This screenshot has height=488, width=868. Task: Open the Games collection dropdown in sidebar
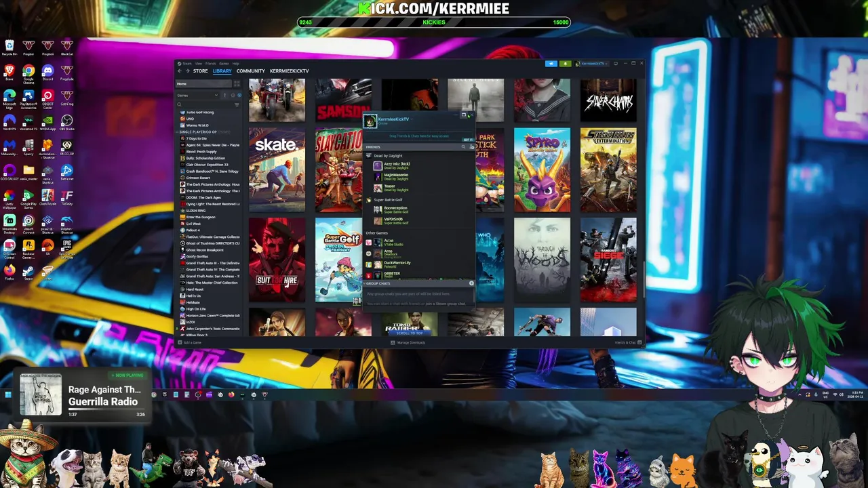197,96
